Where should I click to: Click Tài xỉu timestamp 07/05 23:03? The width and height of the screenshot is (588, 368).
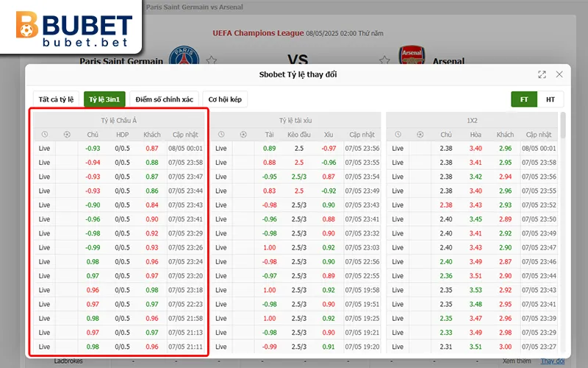click(362, 247)
